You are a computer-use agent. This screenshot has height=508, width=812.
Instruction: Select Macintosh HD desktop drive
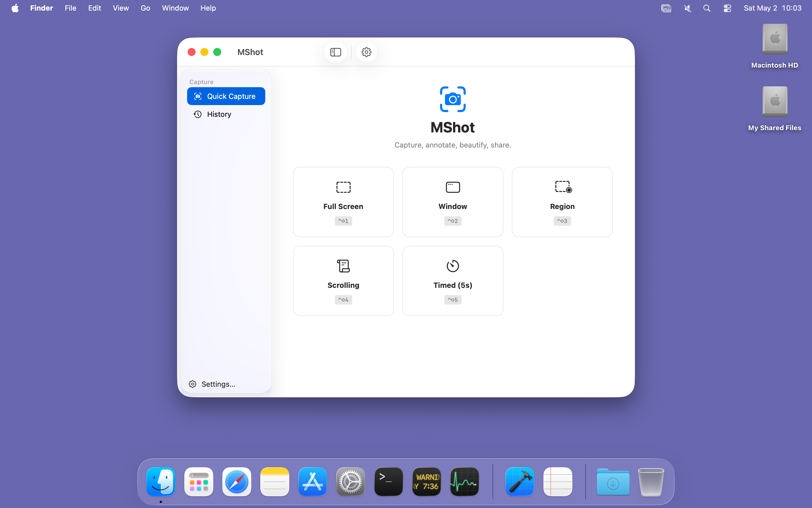(x=775, y=46)
